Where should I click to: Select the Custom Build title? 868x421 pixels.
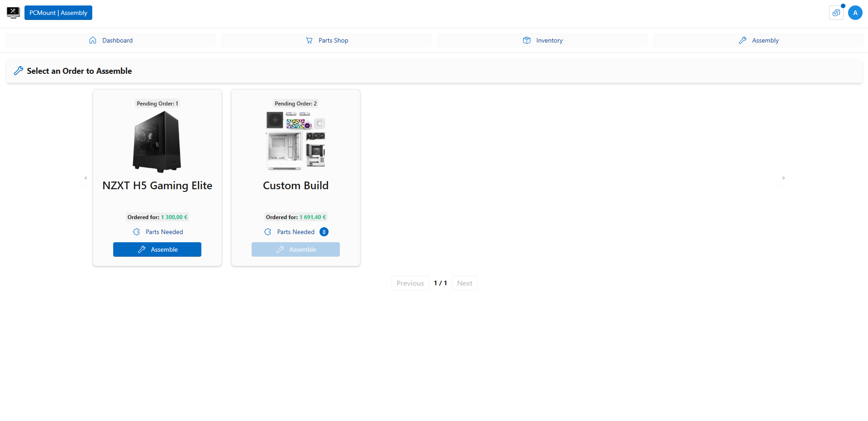(x=296, y=186)
